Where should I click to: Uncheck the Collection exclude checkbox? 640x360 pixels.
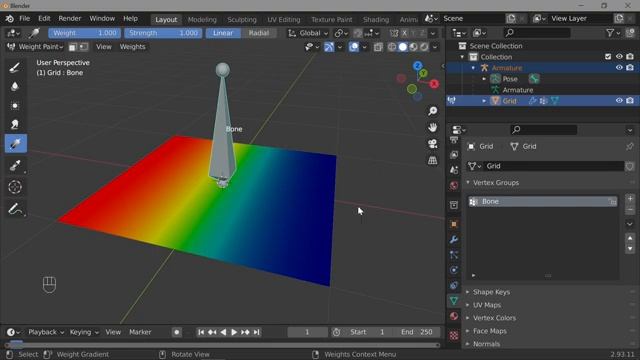pos(608,57)
